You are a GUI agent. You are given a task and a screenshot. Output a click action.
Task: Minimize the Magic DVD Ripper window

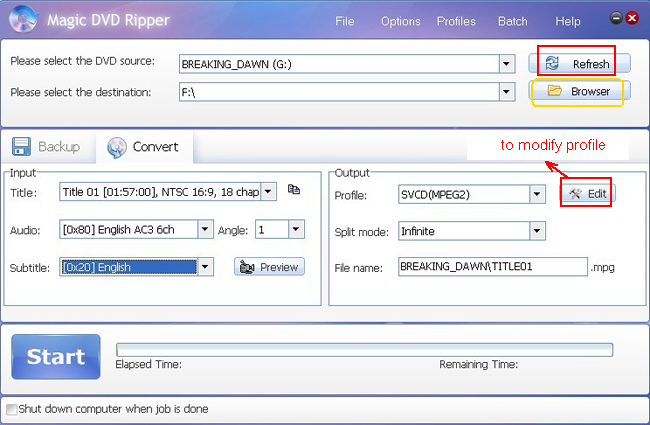coord(616,18)
